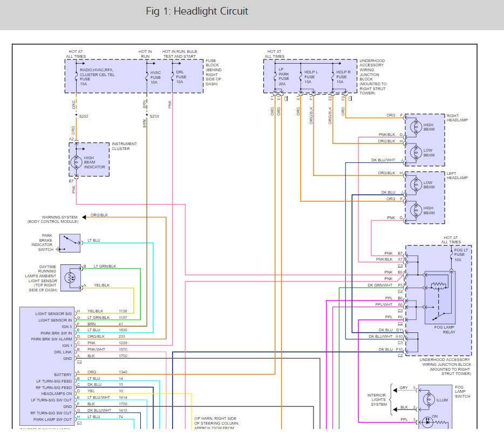
Task: Click the 'LIGHT SENSOR SIG' pin label
Action: point(53,313)
